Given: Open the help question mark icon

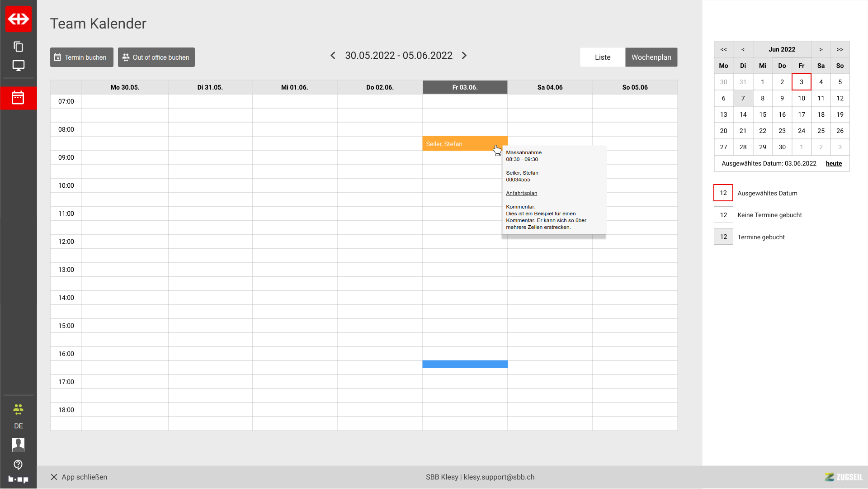Looking at the screenshot, I should [x=18, y=465].
